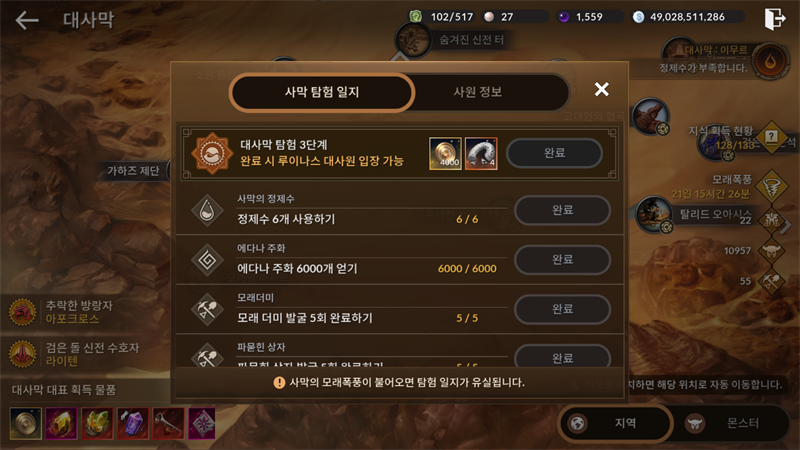This screenshot has height=450, width=800.
Task: Click 완료 for 모래 더미 발굴 quest
Action: 562,309
